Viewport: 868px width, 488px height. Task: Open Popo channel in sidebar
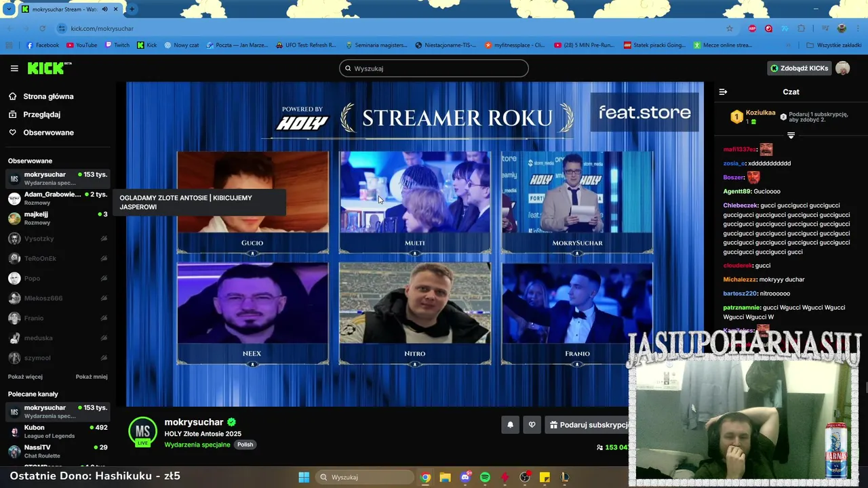pos(58,279)
